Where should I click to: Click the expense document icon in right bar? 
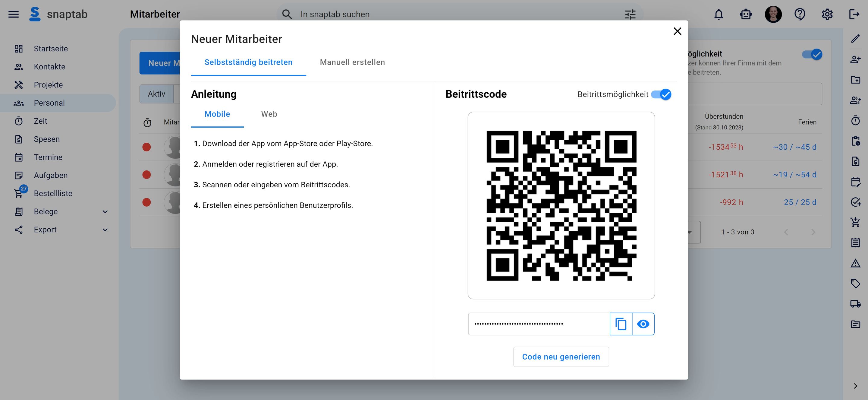click(x=855, y=161)
